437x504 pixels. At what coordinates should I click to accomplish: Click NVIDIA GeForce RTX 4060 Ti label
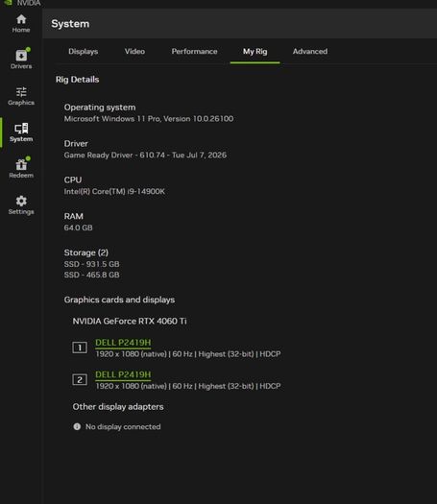point(130,321)
